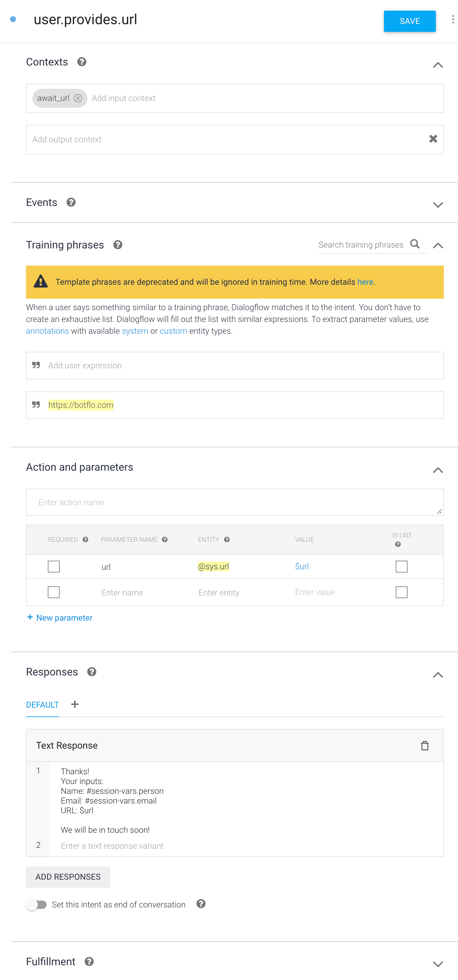Delete the Text Response with trash icon
This screenshot has height=980, width=458.
425,745
